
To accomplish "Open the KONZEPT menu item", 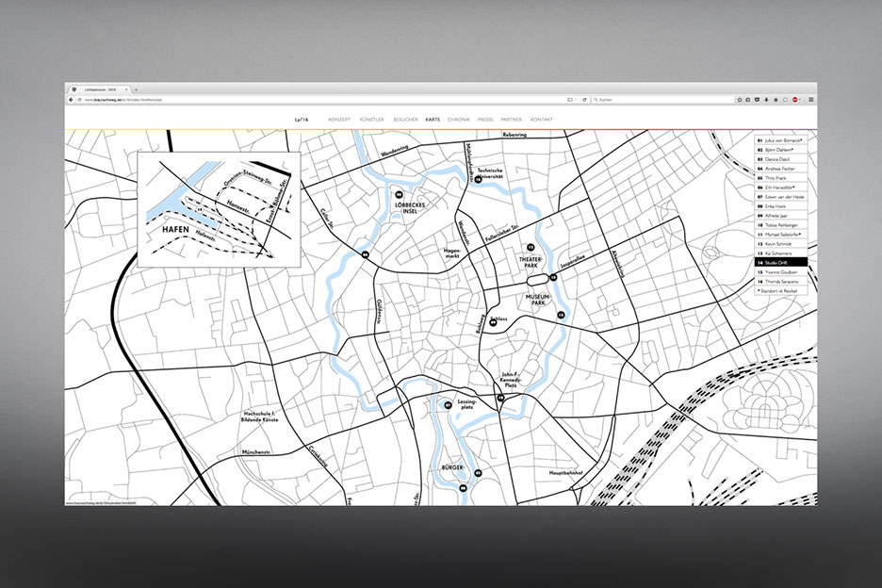I will (x=339, y=120).
